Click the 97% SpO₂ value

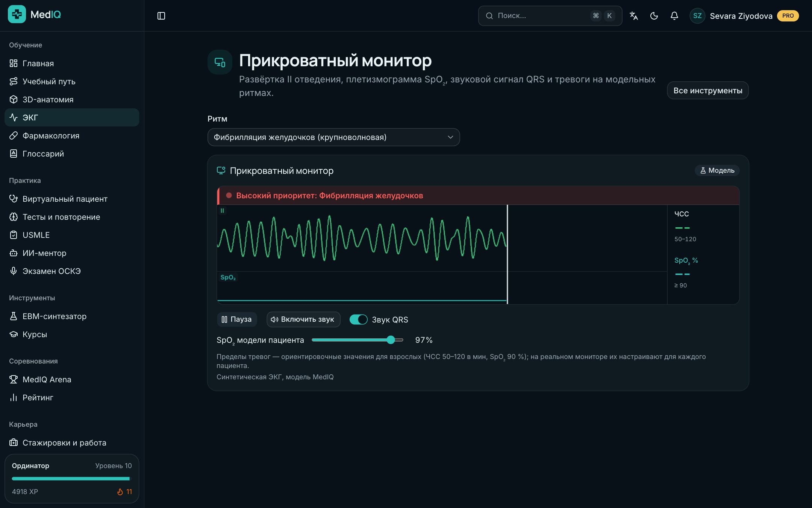pyautogui.click(x=424, y=340)
